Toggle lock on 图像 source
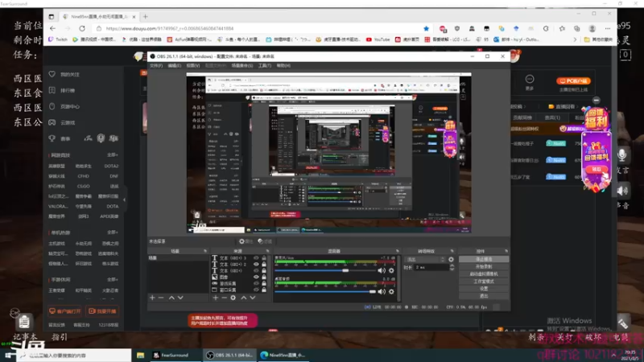644x362 pixels. pos(264,277)
